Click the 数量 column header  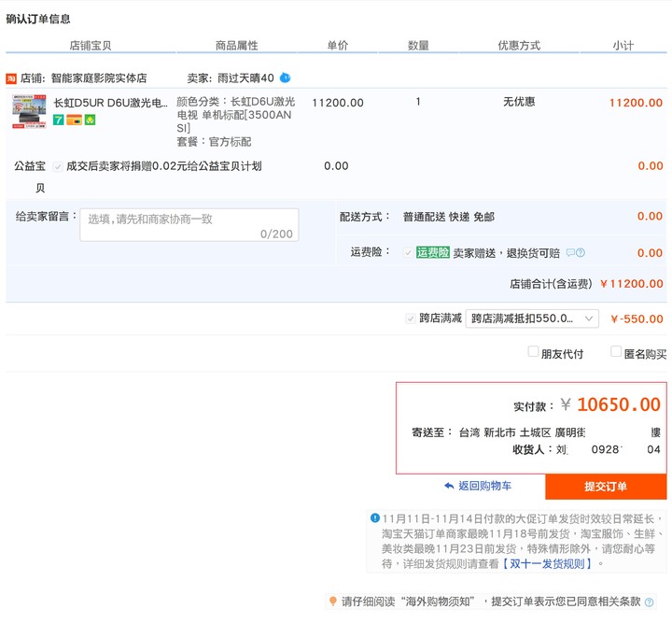pyautogui.click(x=418, y=46)
